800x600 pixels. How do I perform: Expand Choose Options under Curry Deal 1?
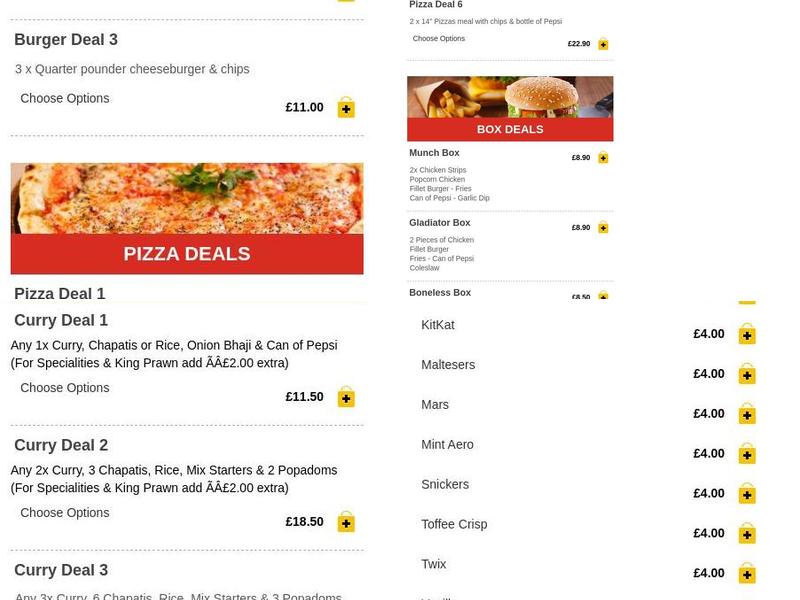65,388
